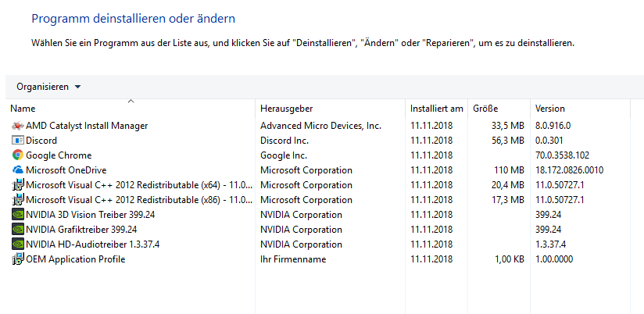Click the Google Chrome icon
The width and height of the screenshot is (644, 314).
18,155
